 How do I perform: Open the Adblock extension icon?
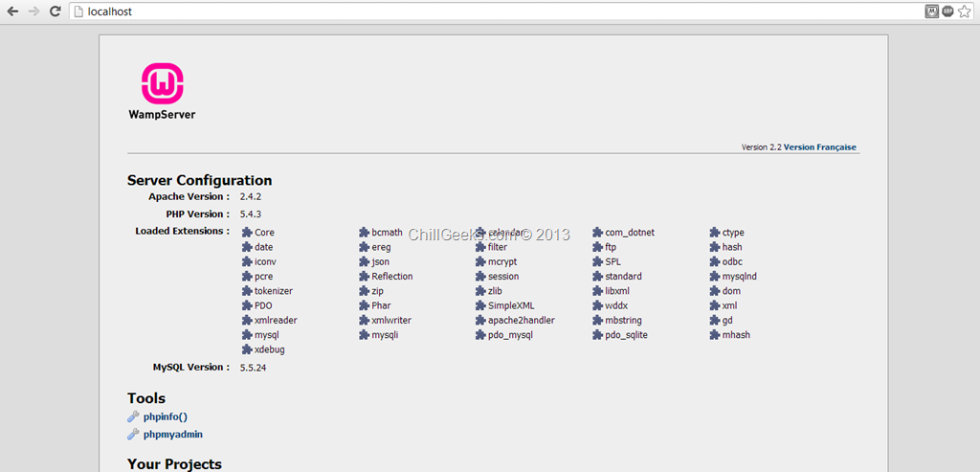(947, 11)
